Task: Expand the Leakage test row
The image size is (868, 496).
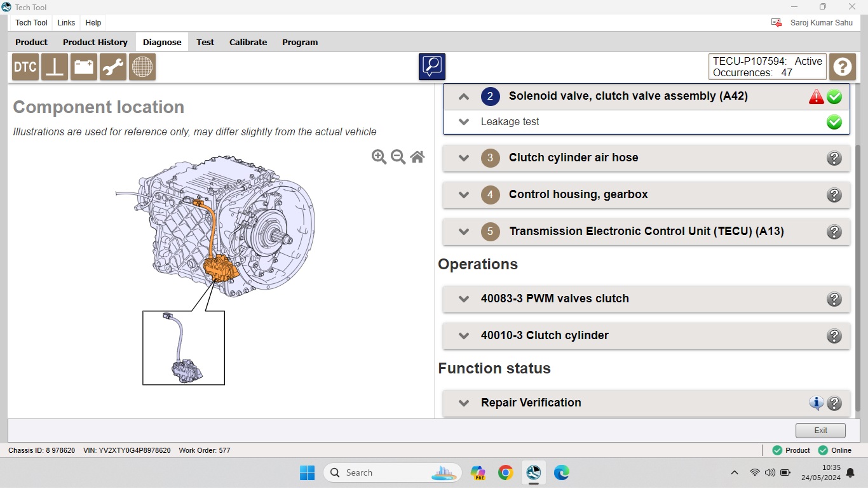Action: tap(464, 122)
